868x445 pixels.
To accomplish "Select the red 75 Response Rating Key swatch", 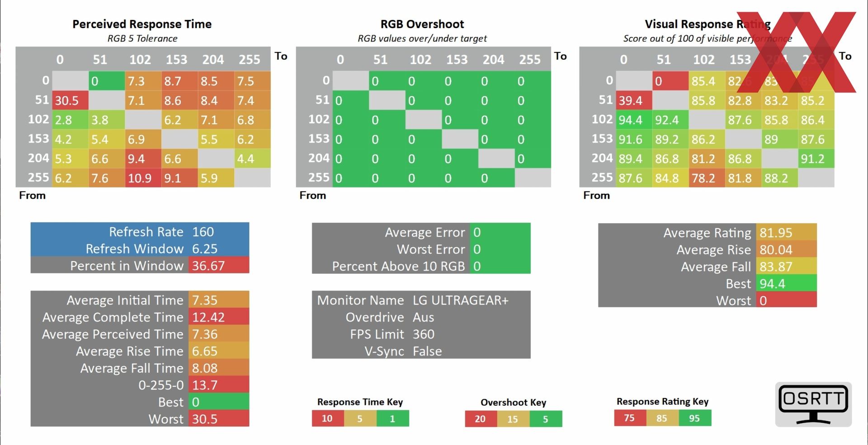I will [x=630, y=418].
